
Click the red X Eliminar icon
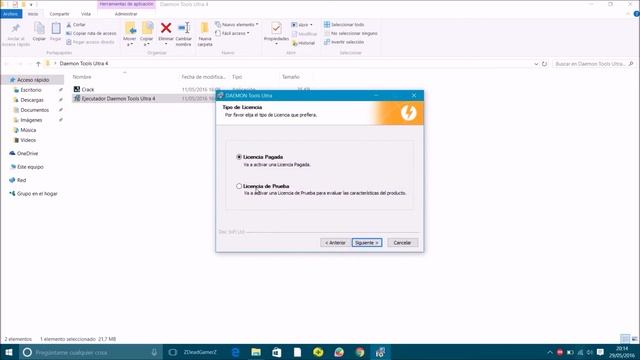coord(166,28)
